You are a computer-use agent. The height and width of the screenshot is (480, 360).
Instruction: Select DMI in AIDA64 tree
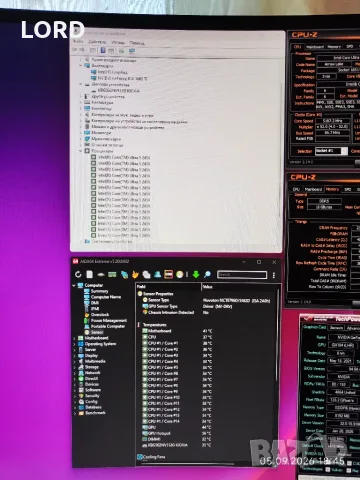(x=95, y=303)
